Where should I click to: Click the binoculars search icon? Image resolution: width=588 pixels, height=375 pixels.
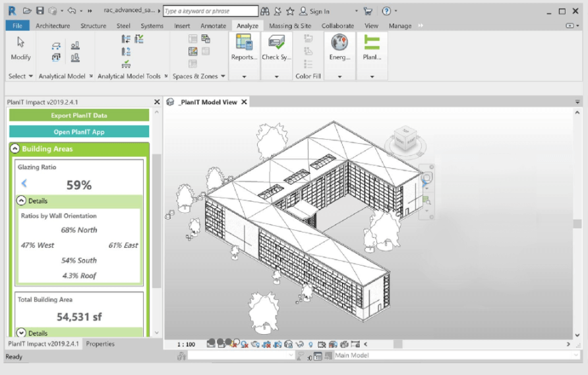pos(265,11)
